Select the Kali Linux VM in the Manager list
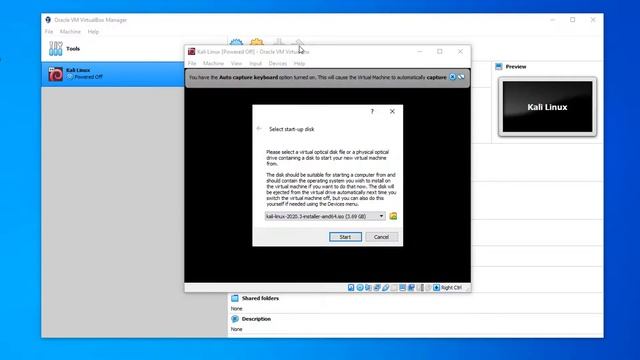 [113, 74]
